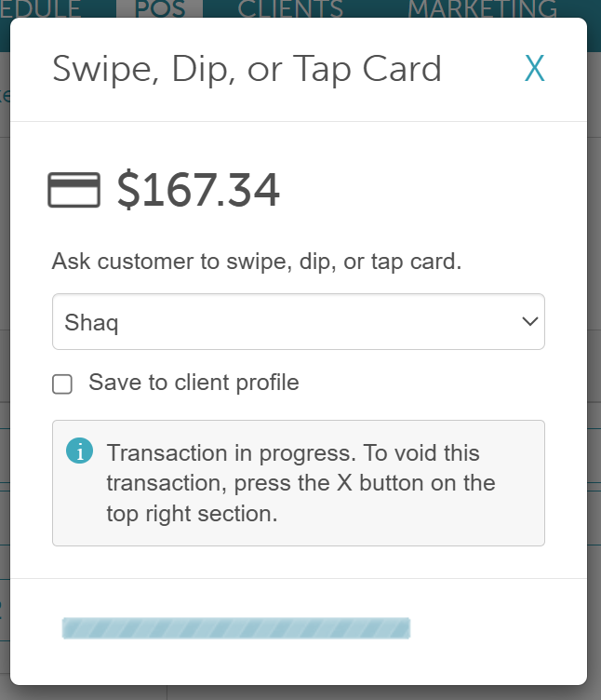Expand the dropdown using its chevron arrow
601x700 pixels.
tap(529, 321)
